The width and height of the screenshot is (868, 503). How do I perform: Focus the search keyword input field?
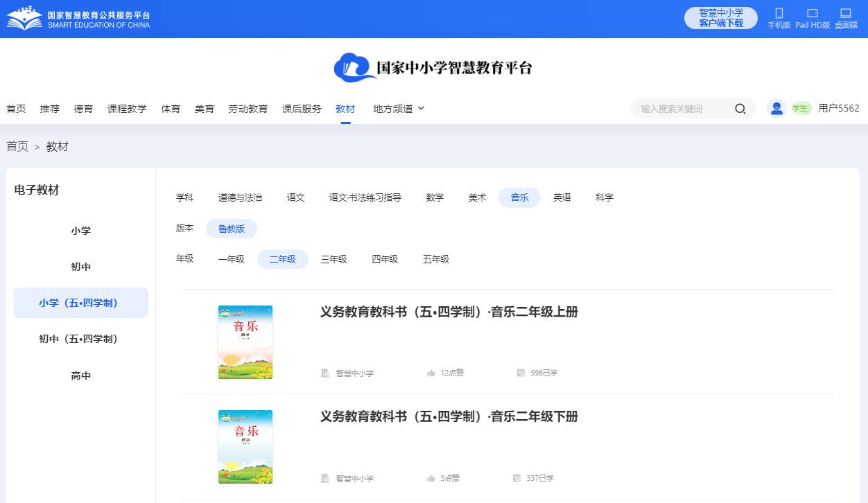click(x=683, y=109)
